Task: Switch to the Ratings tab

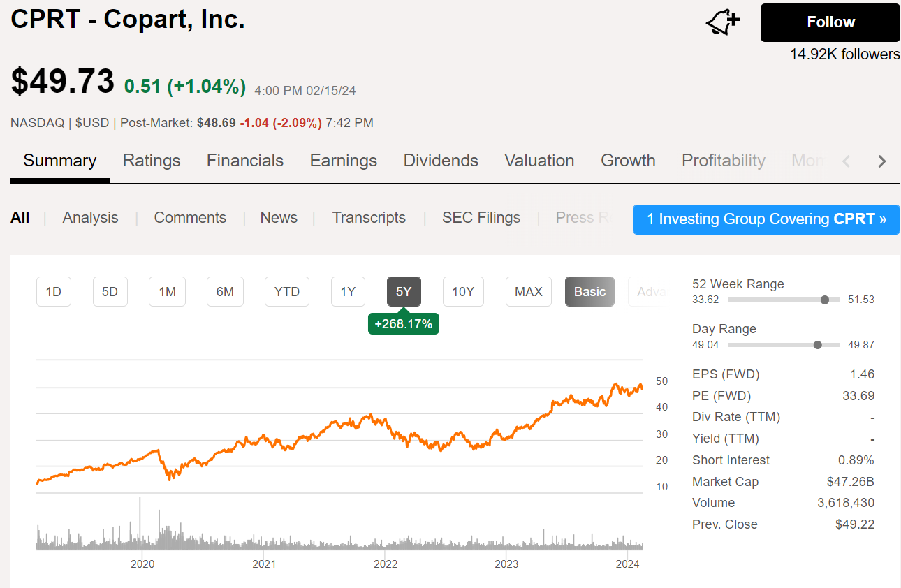Action: (152, 161)
